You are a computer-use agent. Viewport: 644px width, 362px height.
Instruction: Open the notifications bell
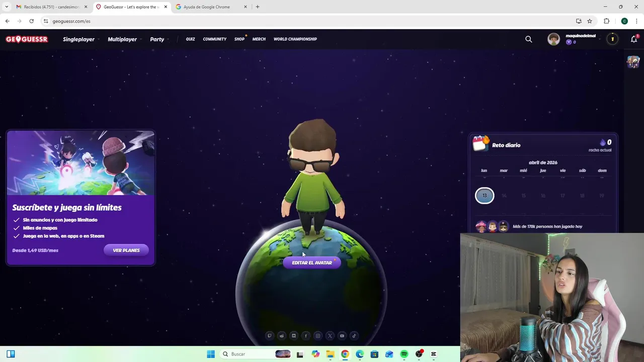tap(634, 39)
